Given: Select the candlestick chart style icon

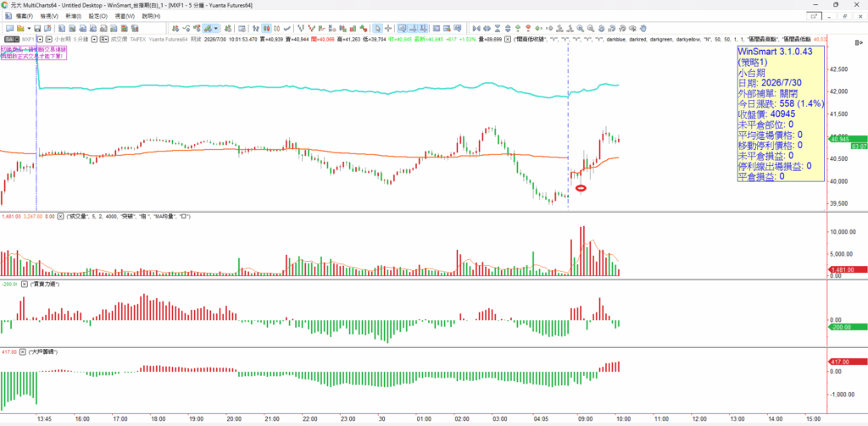Looking at the screenshot, I should tap(267, 28).
